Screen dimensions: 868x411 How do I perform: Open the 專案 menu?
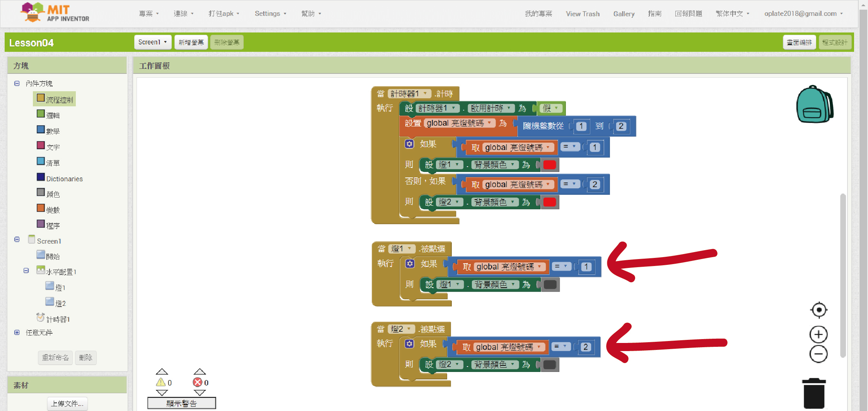[149, 14]
